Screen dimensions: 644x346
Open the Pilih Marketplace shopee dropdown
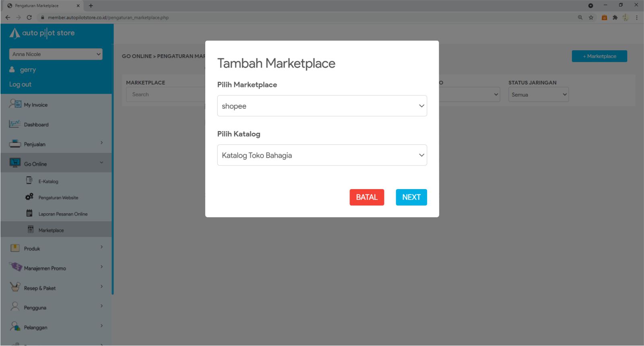322,106
